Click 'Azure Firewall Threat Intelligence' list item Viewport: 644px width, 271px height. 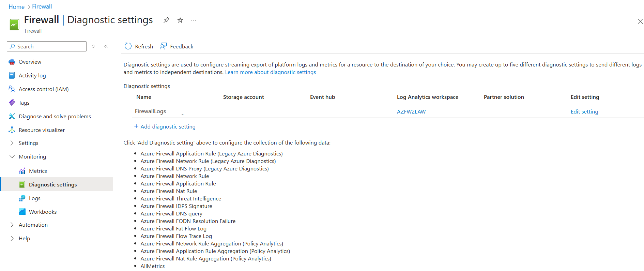[x=181, y=199]
